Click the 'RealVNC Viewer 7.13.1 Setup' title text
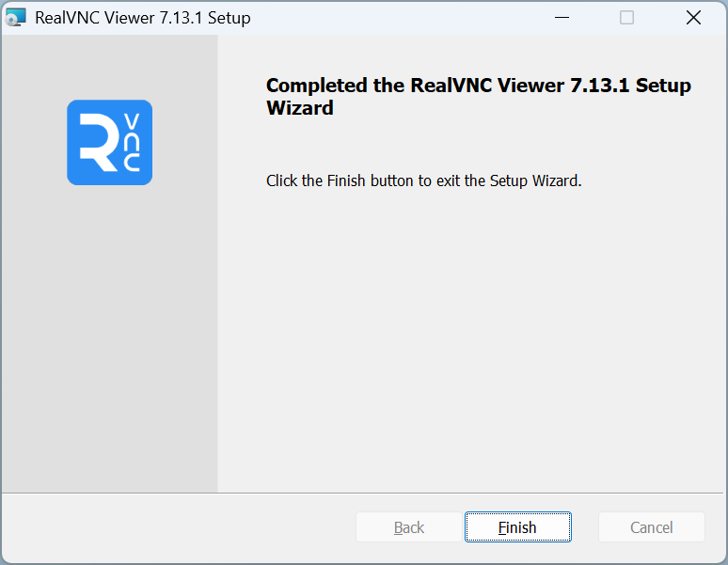 click(x=142, y=18)
